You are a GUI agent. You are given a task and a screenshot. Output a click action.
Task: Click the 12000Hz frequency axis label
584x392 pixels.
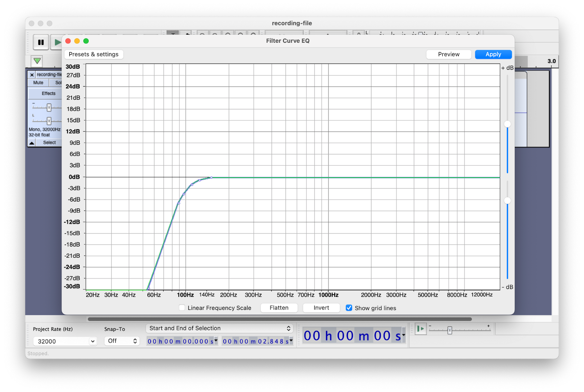click(x=482, y=295)
